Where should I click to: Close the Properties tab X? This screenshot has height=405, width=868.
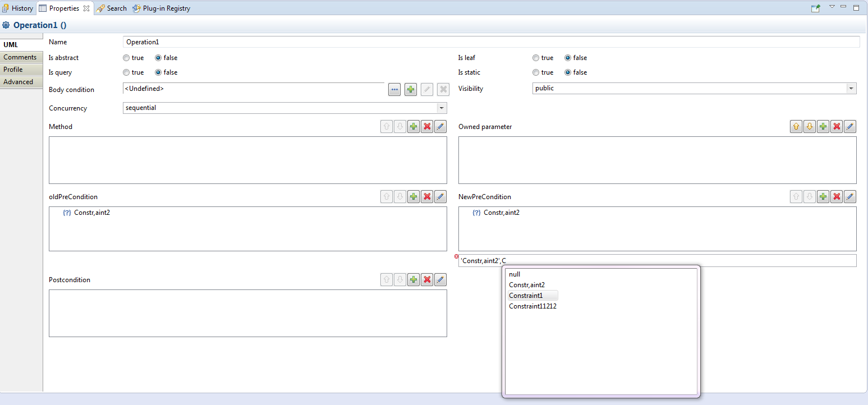coord(86,8)
